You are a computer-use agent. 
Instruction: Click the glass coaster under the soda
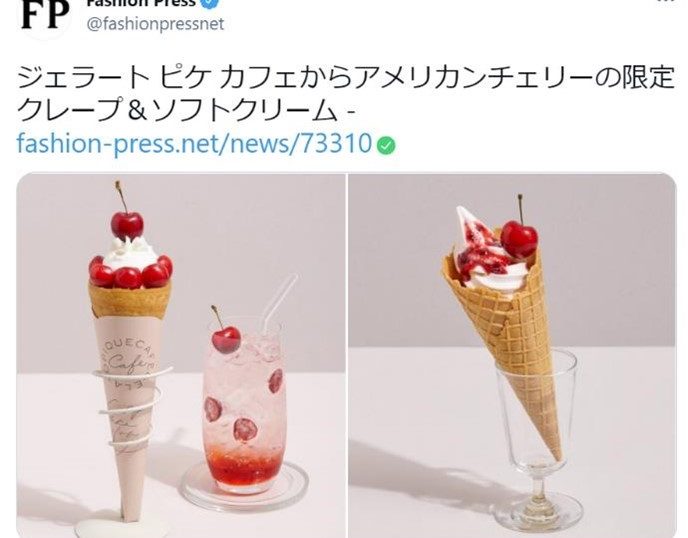[244, 485]
